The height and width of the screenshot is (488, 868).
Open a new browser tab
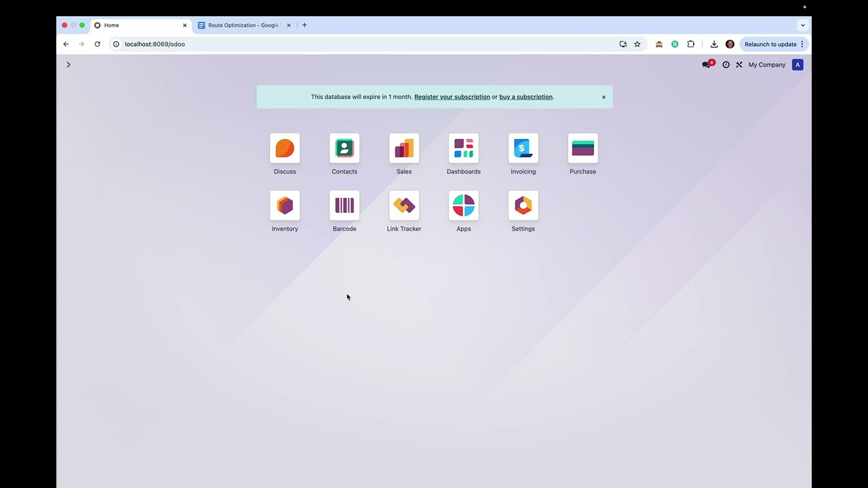tap(304, 25)
